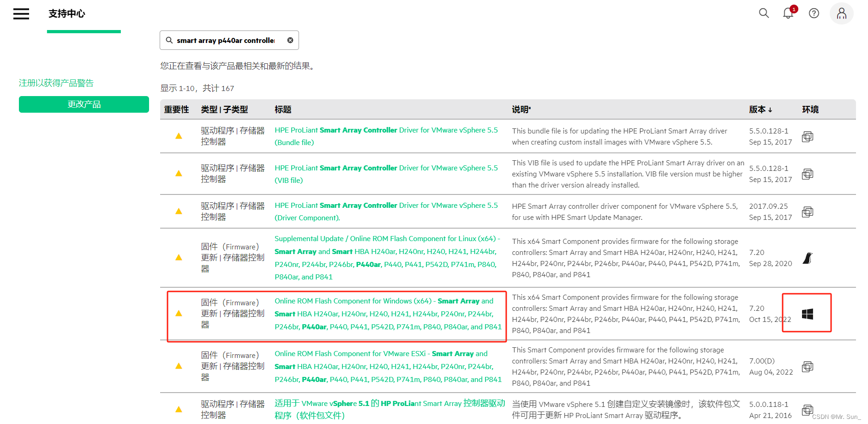Open Online ROM Flash for Windows x64 link
The height and width of the screenshot is (424, 868).
point(388,314)
